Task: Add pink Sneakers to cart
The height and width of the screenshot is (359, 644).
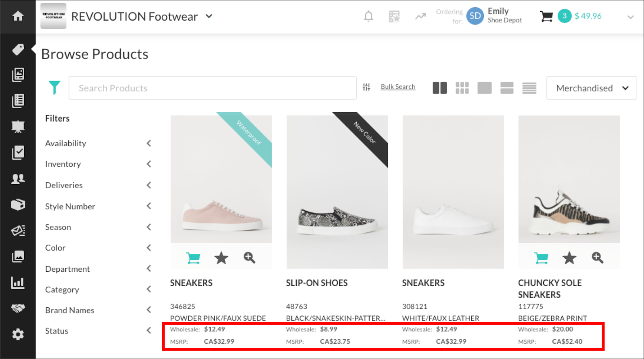Action: (x=193, y=258)
